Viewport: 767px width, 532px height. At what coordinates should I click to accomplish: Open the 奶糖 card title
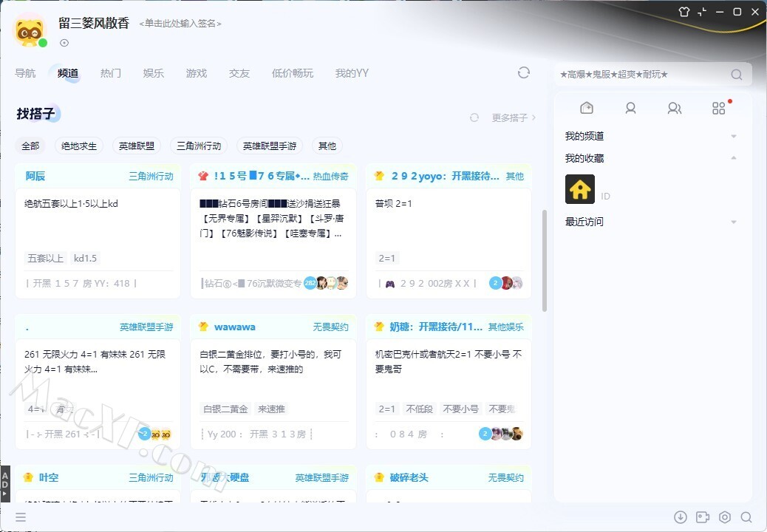coord(436,327)
